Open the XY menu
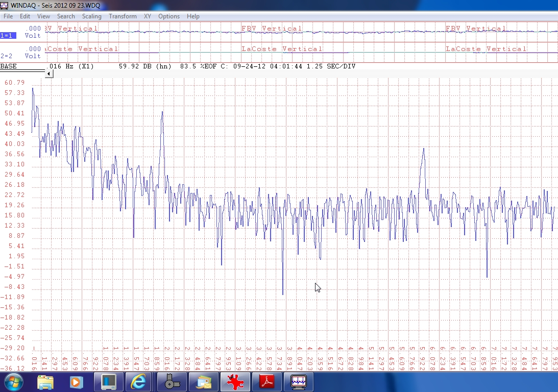 [148, 16]
